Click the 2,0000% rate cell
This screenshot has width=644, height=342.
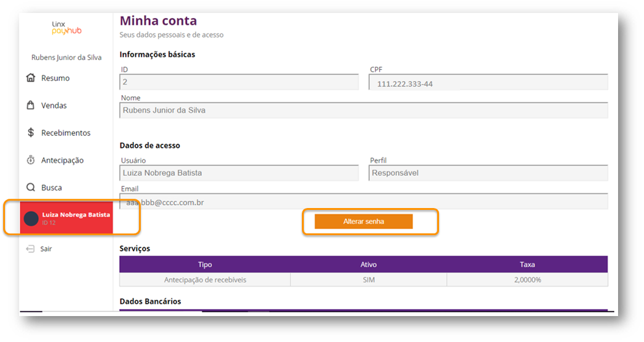coord(527,280)
